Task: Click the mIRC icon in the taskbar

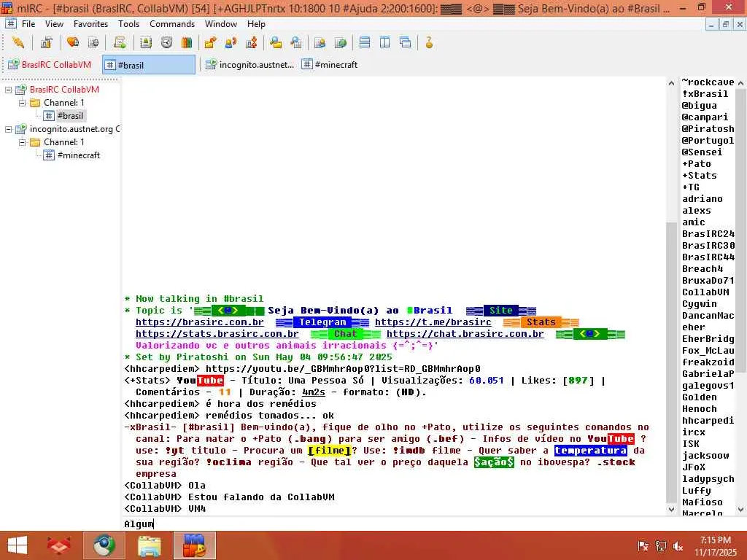Action: coord(194,545)
